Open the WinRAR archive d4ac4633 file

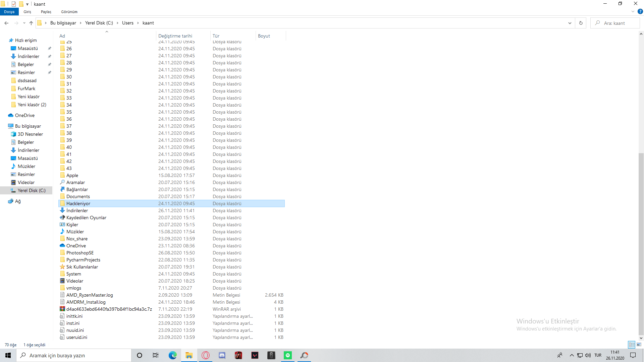(x=109, y=309)
